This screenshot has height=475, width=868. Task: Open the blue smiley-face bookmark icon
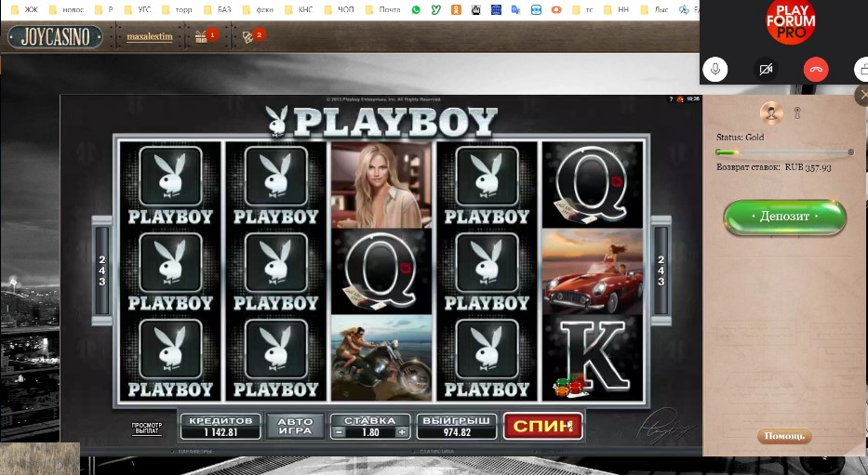click(536, 9)
